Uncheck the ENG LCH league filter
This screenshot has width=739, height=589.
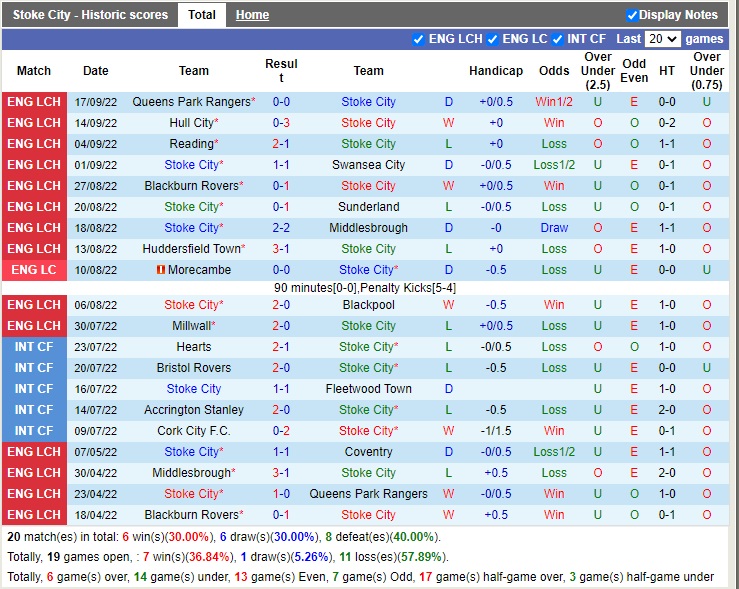(x=418, y=39)
